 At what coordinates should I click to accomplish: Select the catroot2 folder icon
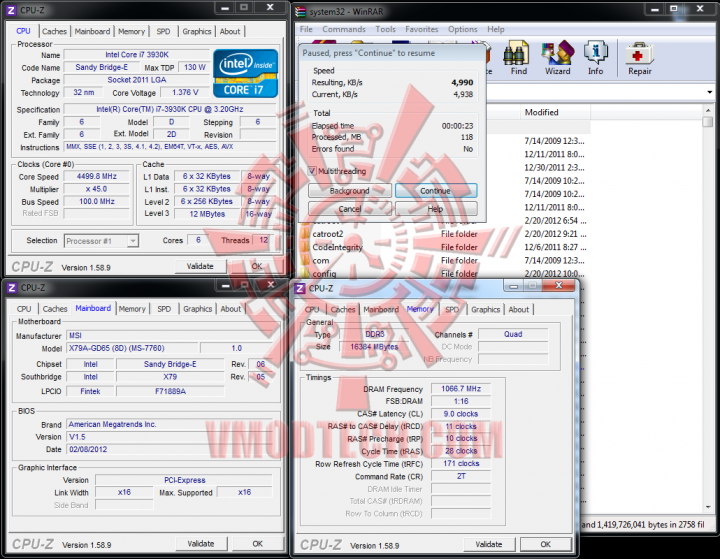click(305, 233)
